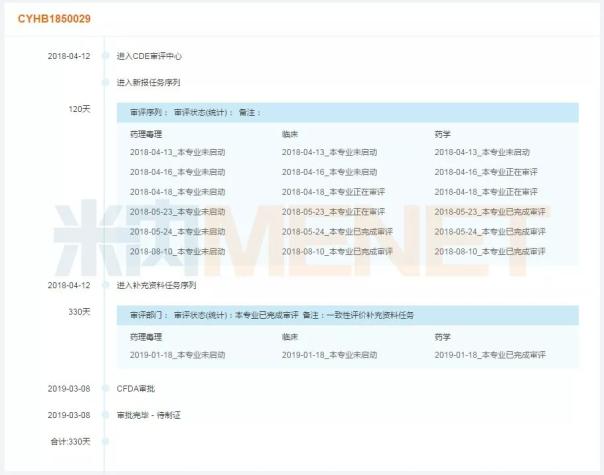Click timeline dot beside CFDA审批
604x475 pixels.
tap(105, 388)
